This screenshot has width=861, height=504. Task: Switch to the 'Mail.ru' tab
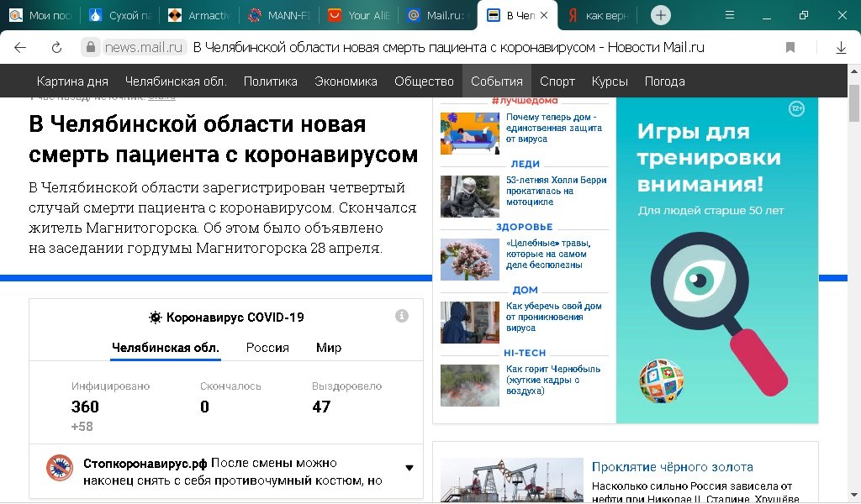438,15
